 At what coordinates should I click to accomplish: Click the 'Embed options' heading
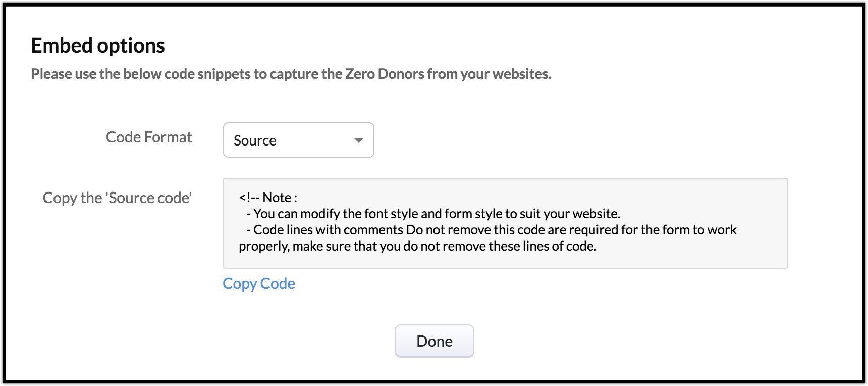98,45
